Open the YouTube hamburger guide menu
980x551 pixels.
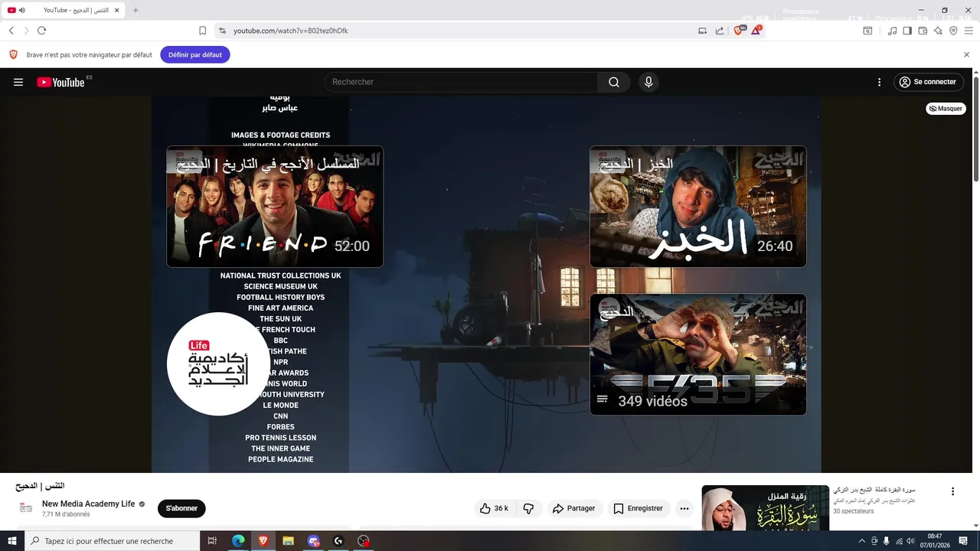18,82
